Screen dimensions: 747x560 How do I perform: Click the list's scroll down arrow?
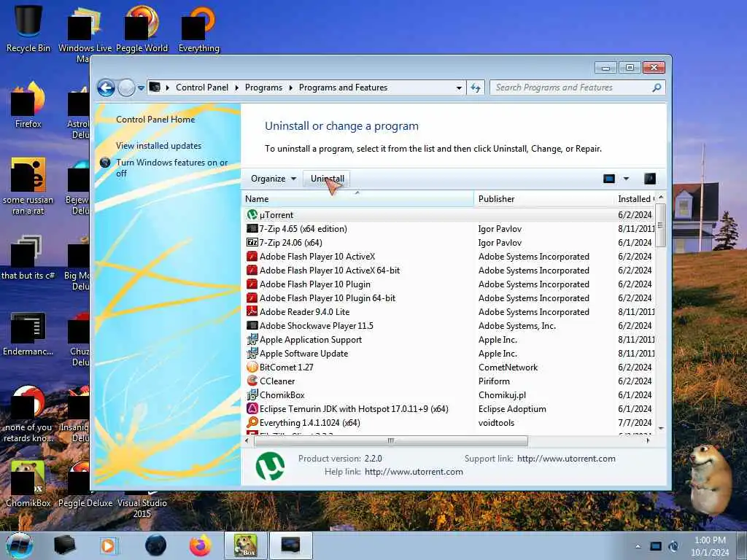(661, 428)
